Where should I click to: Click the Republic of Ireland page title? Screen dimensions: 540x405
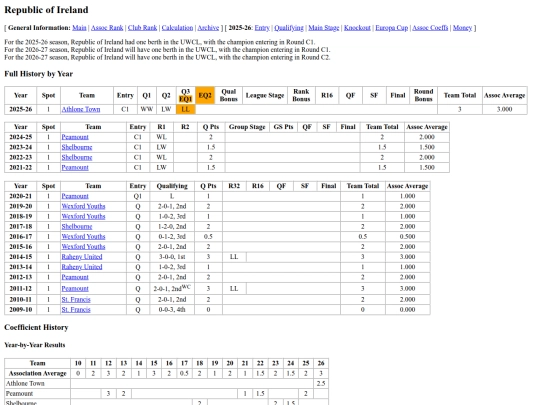[46, 10]
